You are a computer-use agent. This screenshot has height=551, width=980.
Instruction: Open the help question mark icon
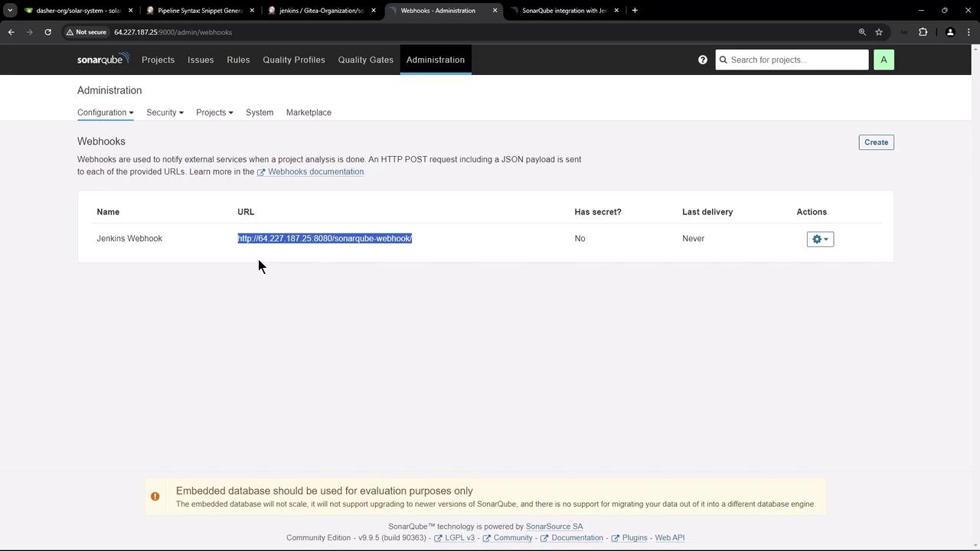(703, 60)
